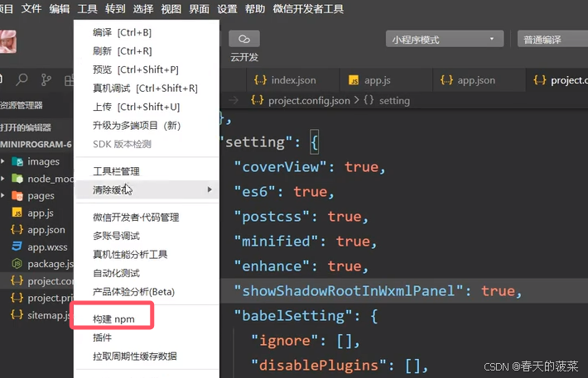Select 编译 [Ctrl+B] menu entry

[x=147, y=32]
